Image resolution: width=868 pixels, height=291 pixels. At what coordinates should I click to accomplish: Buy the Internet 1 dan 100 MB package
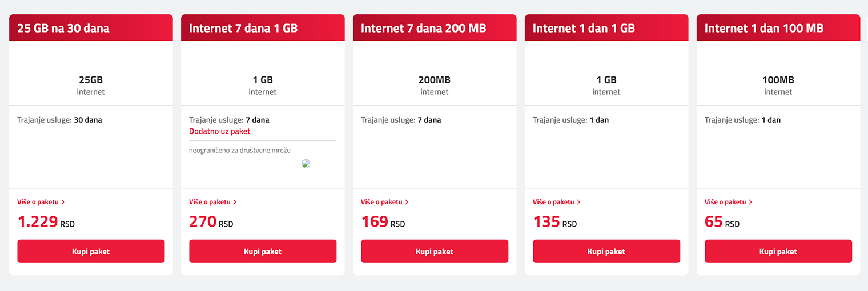click(778, 252)
